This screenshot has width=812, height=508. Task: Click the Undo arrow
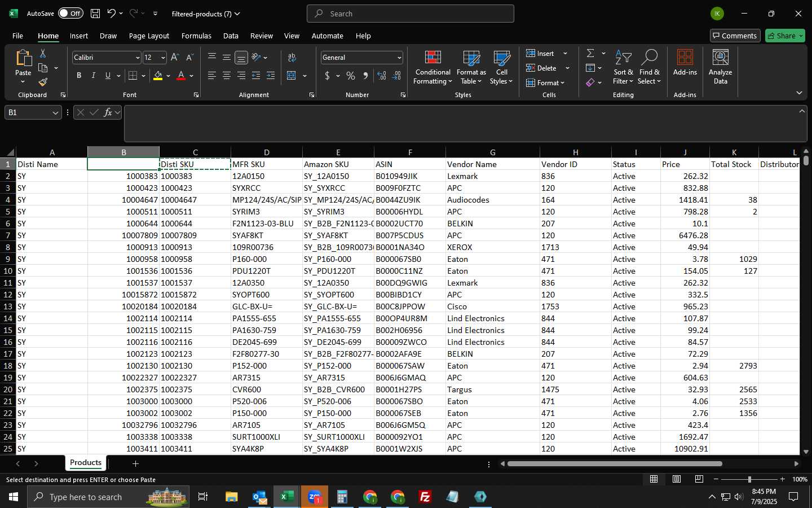(x=112, y=14)
